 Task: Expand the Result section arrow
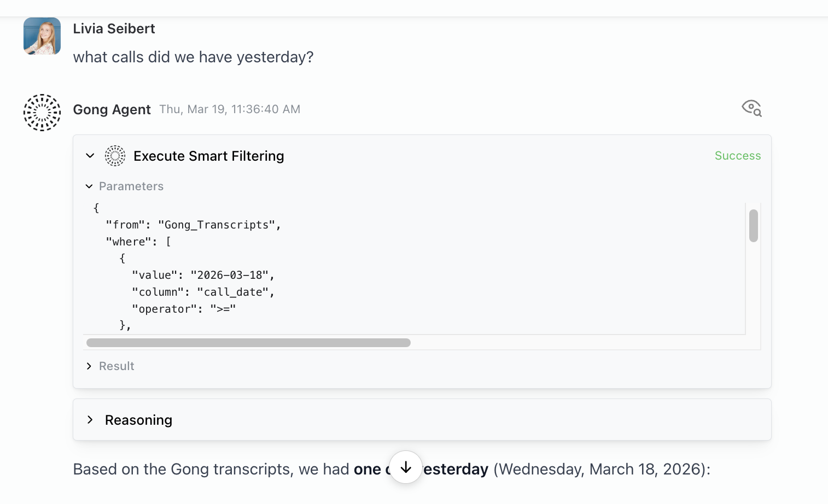click(x=89, y=366)
